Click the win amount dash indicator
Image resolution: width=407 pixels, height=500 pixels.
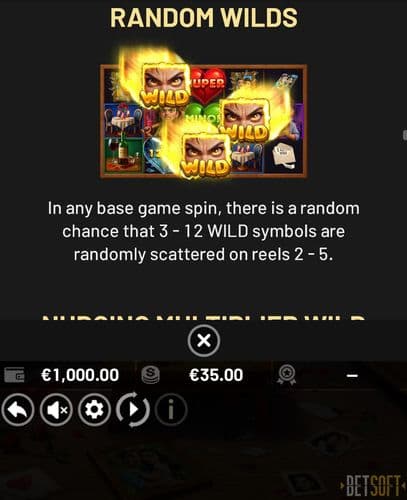(x=352, y=376)
